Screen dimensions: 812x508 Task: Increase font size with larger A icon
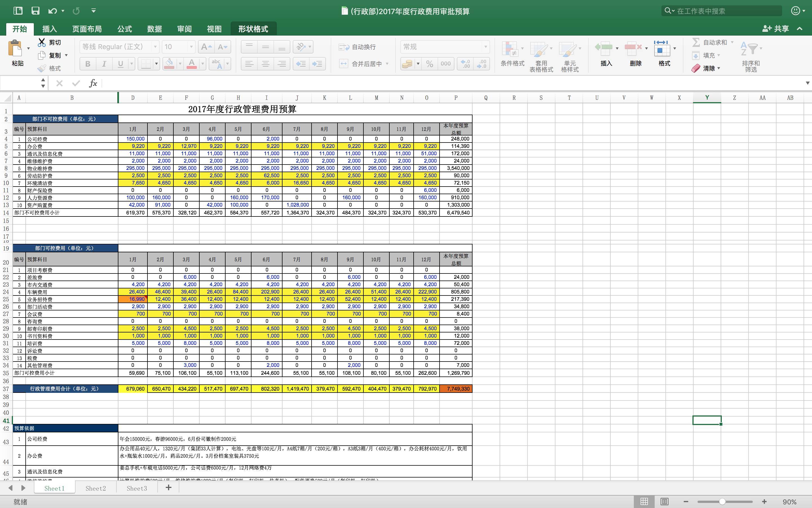tap(206, 47)
